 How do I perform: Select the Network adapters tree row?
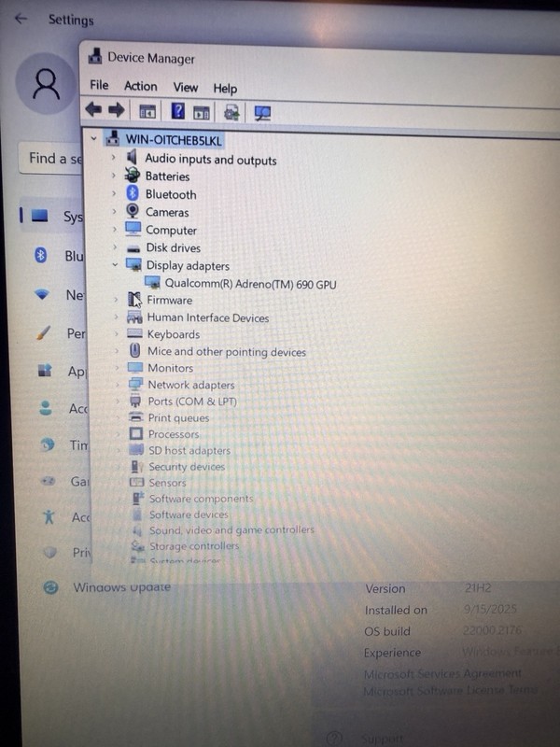pos(191,385)
